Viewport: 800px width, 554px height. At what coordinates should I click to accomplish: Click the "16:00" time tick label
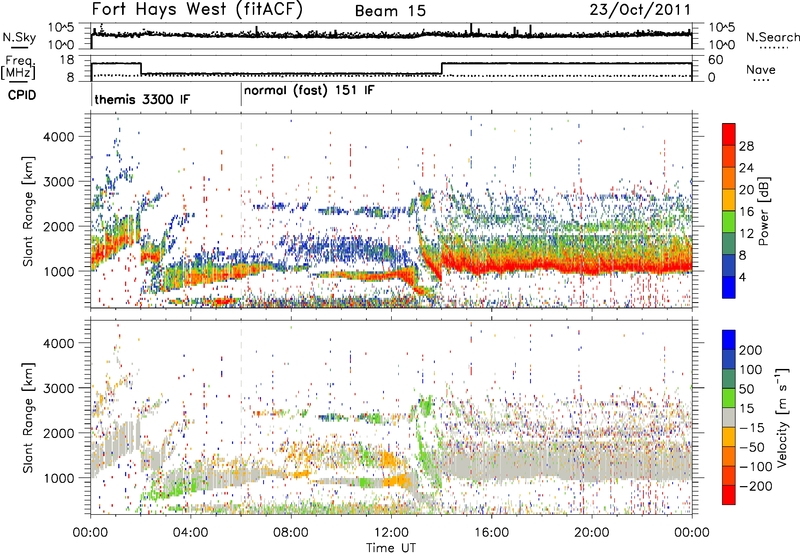pyautogui.click(x=491, y=533)
